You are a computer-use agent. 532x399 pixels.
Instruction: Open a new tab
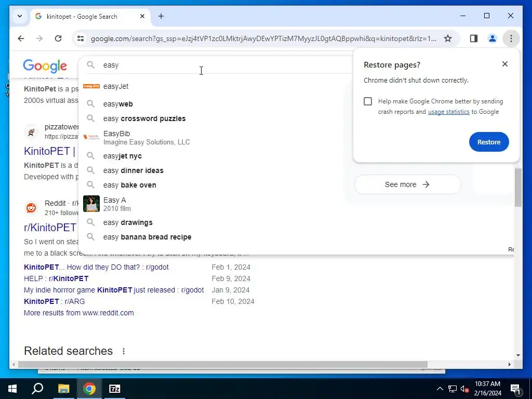point(161,16)
